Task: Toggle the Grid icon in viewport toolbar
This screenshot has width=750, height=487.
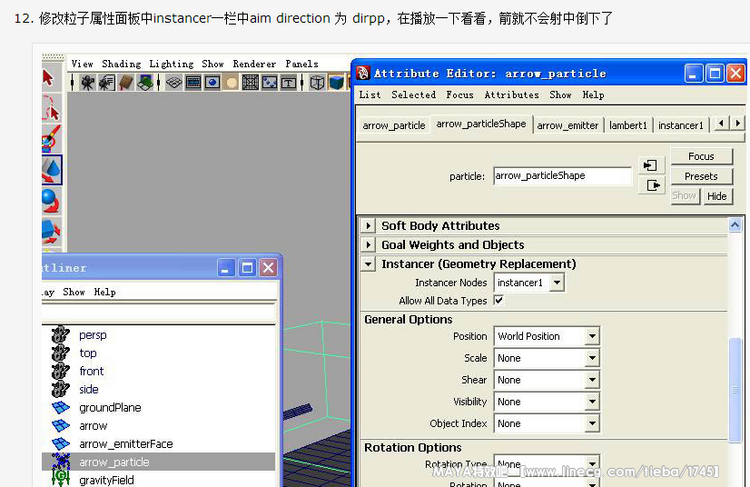Action: (174, 83)
